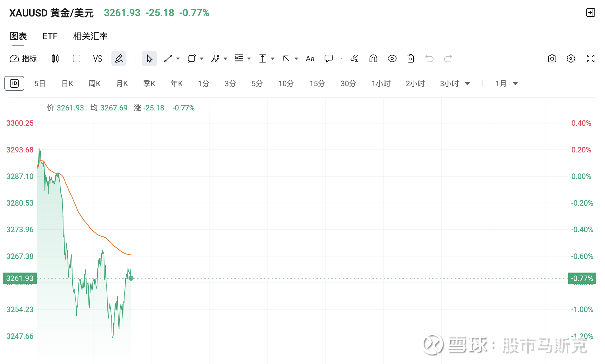Expand the line tool dropdown arrow

pyautogui.click(x=178, y=58)
